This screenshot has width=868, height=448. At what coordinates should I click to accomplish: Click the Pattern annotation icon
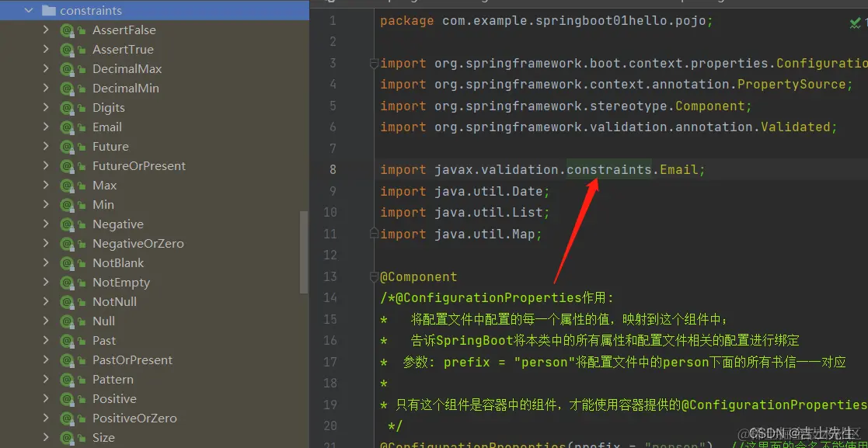pos(67,380)
